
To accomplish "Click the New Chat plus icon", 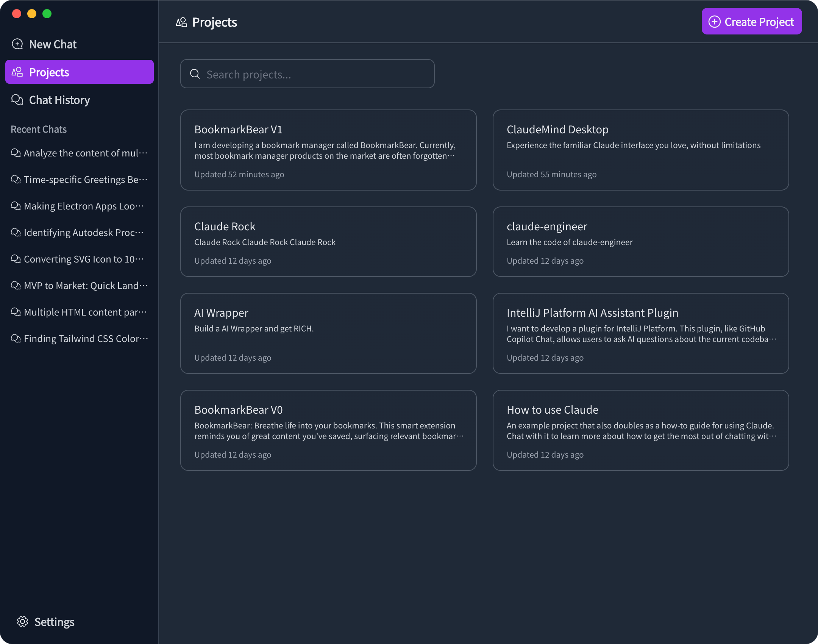I will pos(17,44).
